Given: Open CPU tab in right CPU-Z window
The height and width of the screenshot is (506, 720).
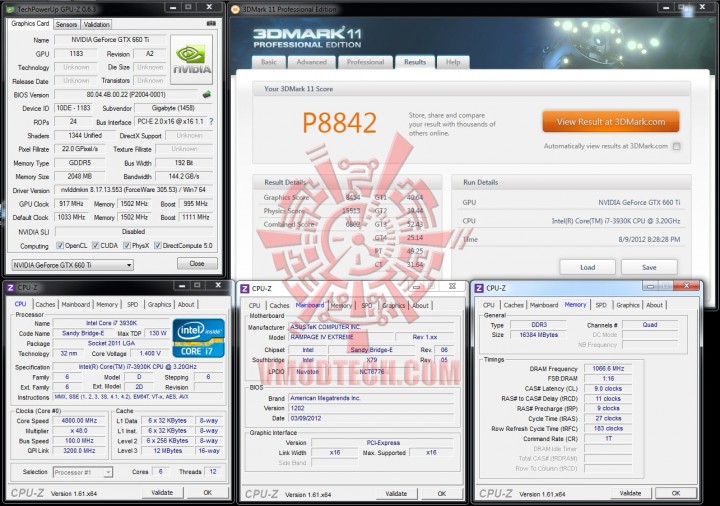Looking at the screenshot, I should 489,305.
